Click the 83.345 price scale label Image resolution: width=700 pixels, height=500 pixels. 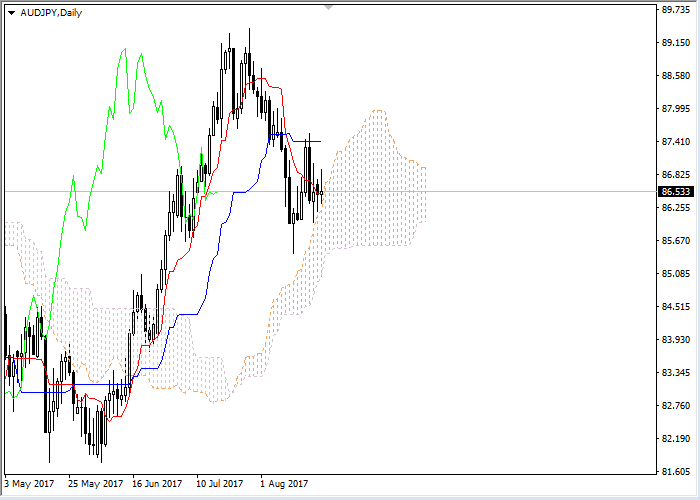(675, 372)
